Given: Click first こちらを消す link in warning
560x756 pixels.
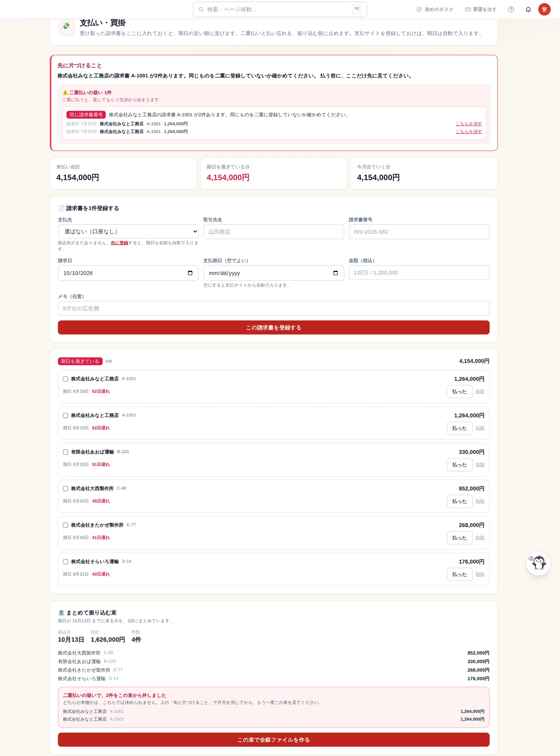Looking at the screenshot, I should (469, 124).
